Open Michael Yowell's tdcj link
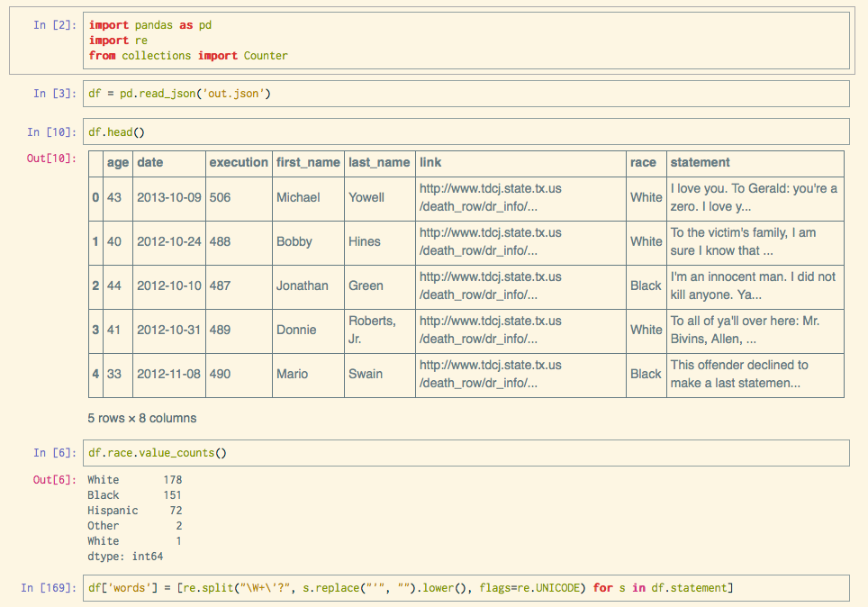 [491, 198]
